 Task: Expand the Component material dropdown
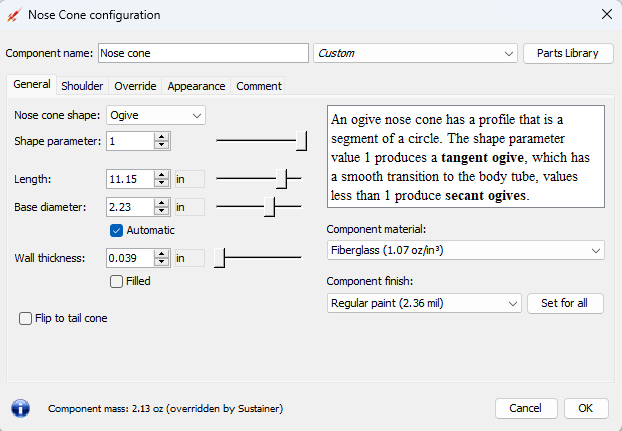click(x=466, y=250)
